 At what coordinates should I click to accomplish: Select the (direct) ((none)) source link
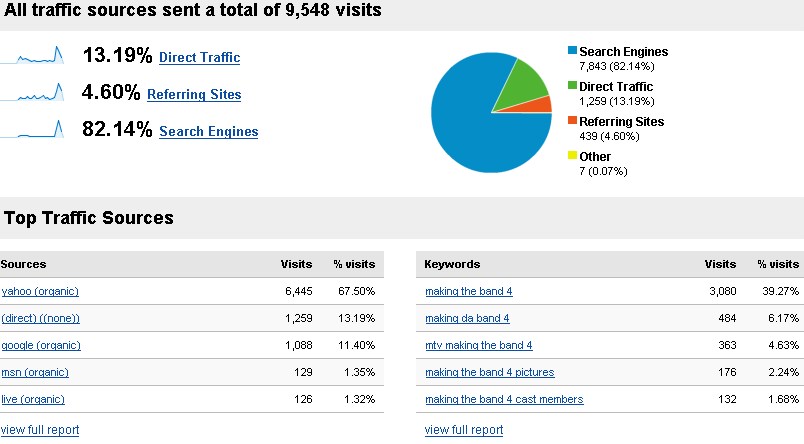pos(40,318)
